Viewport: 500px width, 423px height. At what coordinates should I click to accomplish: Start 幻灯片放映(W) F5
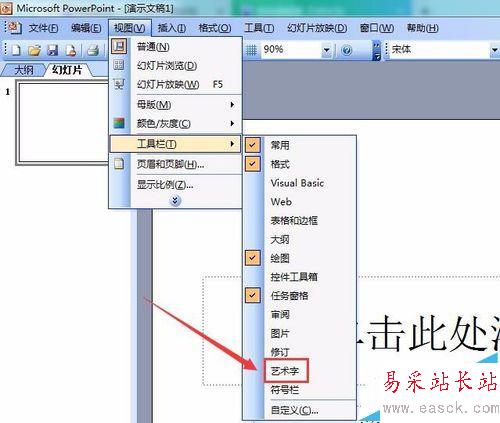pos(175,84)
